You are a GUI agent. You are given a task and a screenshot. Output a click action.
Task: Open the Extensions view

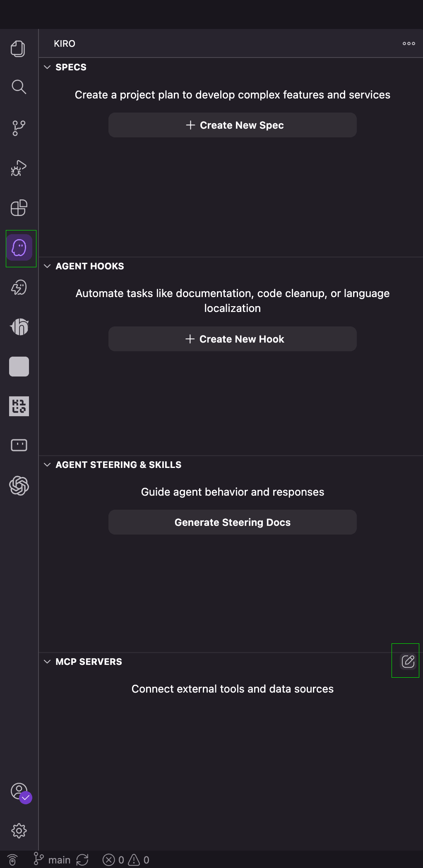click(18, 208)
